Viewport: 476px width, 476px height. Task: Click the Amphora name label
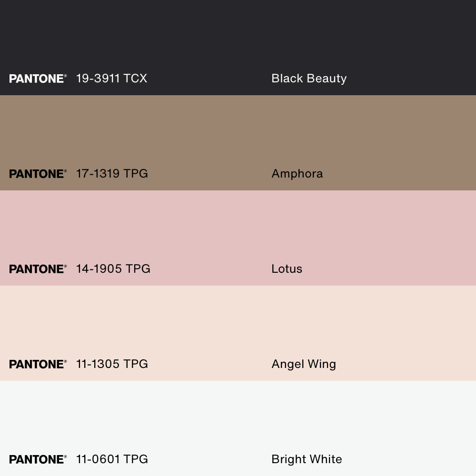coord(297,174)
